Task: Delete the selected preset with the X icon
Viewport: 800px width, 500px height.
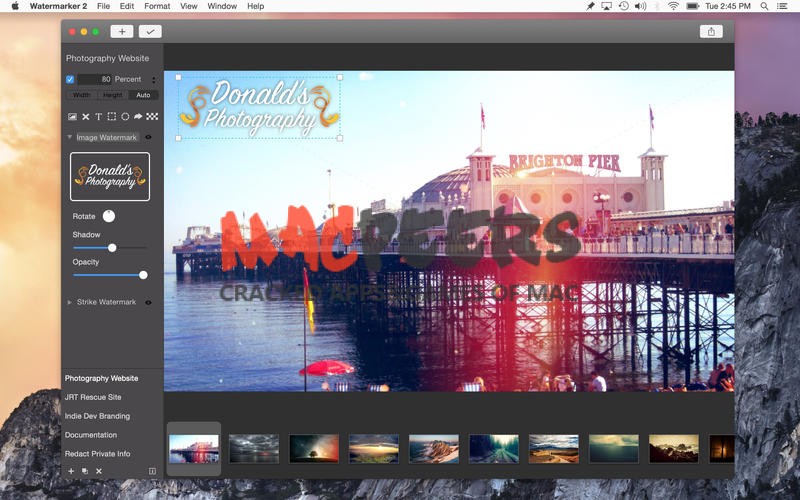Action: click(99, 471)
